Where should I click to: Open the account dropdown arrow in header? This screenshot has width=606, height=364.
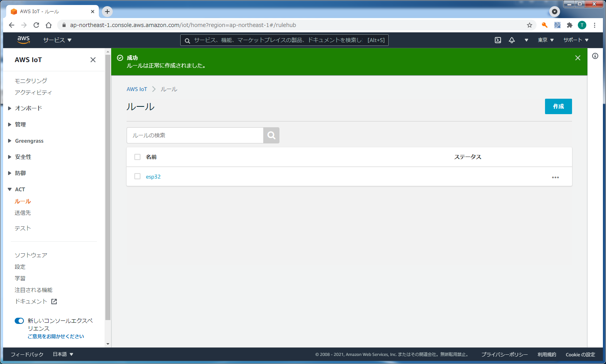(526, 40)
